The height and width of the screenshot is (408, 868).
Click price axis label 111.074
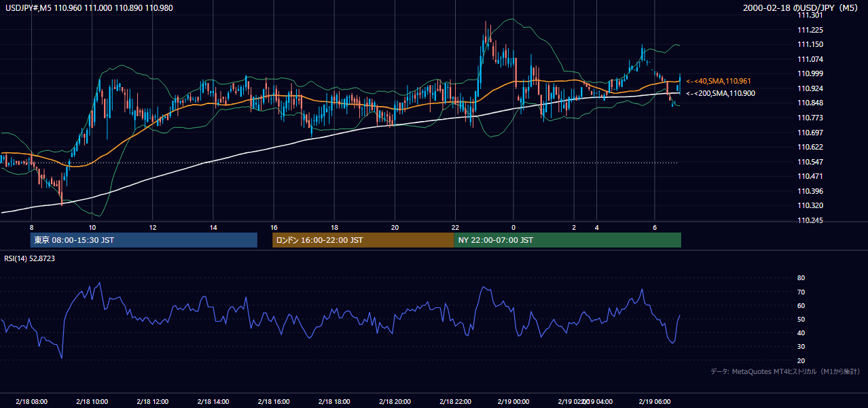tap(810, 59)
